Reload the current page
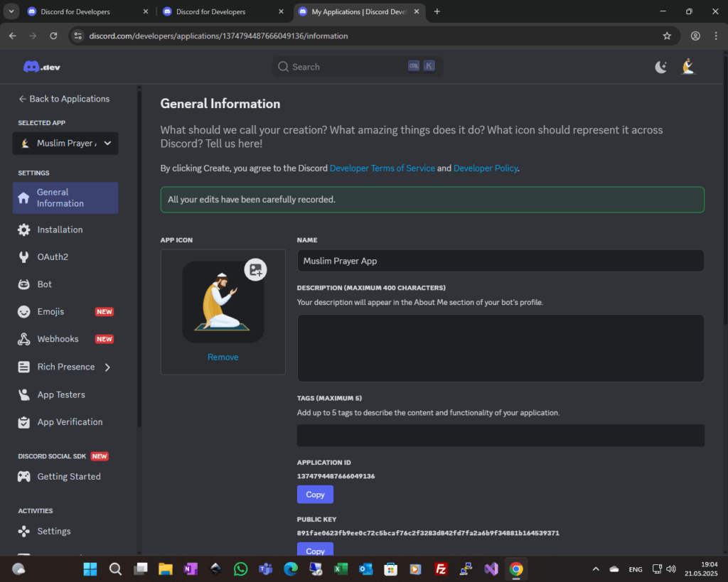The width and height of the screenshot is (728, 582). pyautogui.click(x=53, y=36)
